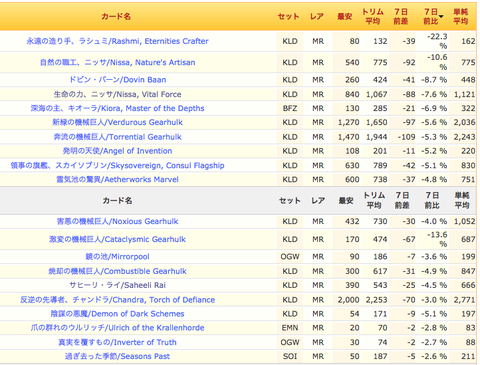
Task: Click the 単純平均 header in the gray row
Action: click(x=462, y=200)
